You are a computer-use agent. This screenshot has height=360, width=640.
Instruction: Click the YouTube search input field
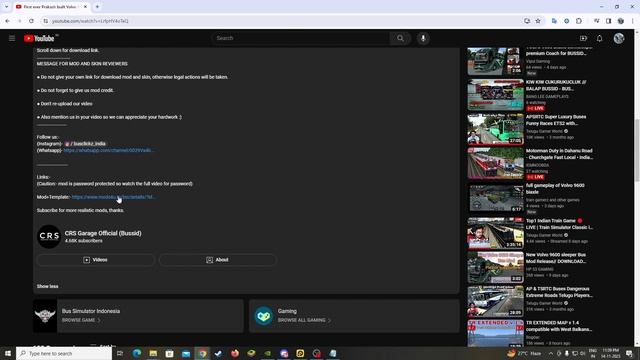301,38
